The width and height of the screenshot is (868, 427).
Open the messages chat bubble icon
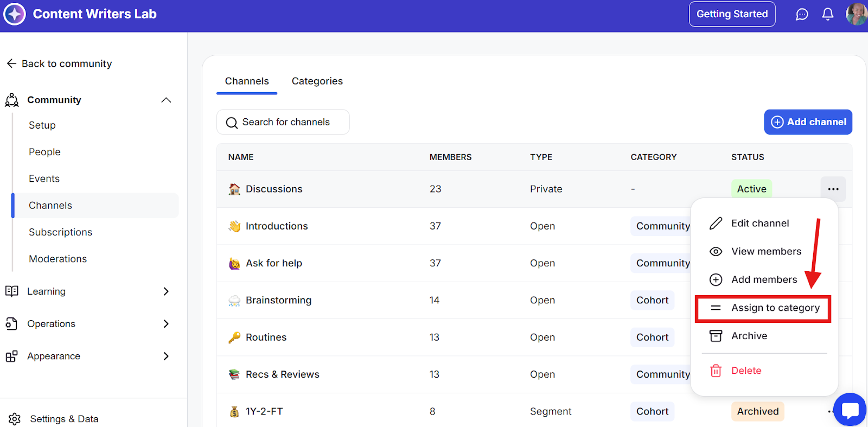tap(802, 15)
